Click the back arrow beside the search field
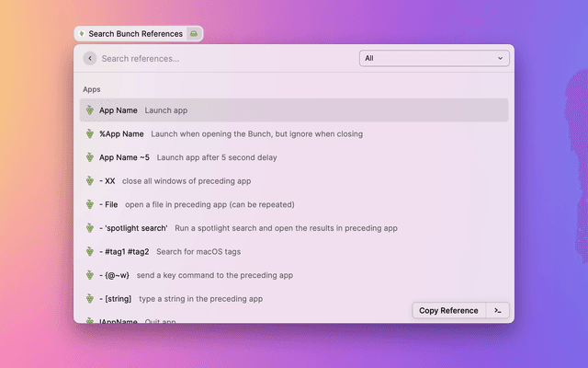Screen dimensions: 588x368 89,58
